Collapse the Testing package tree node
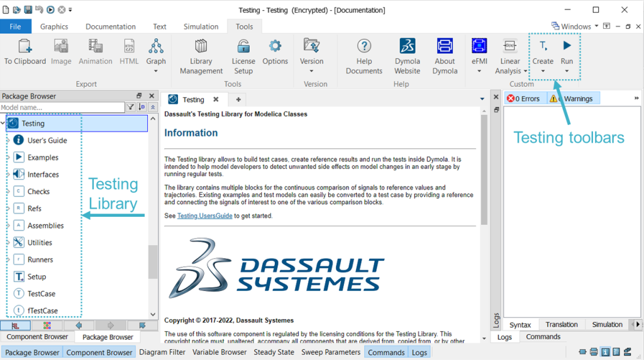 (x=3, y=123)
